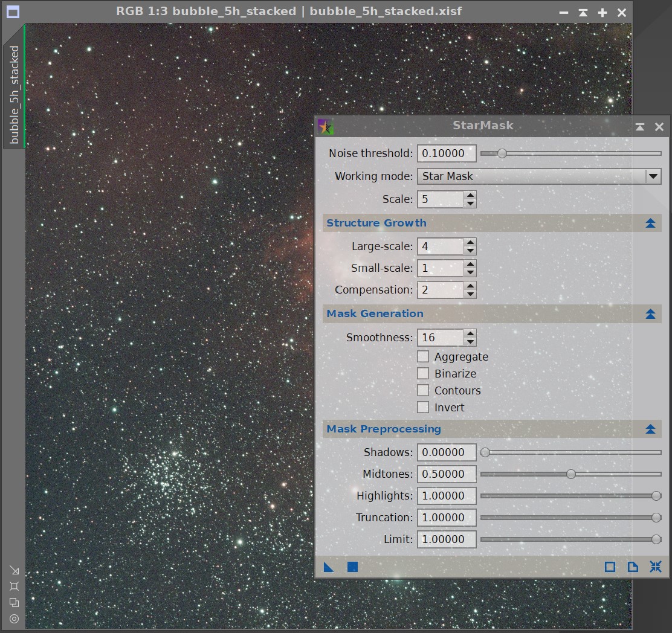Click the circular target icon in image window sidebar

click(14, 619)
